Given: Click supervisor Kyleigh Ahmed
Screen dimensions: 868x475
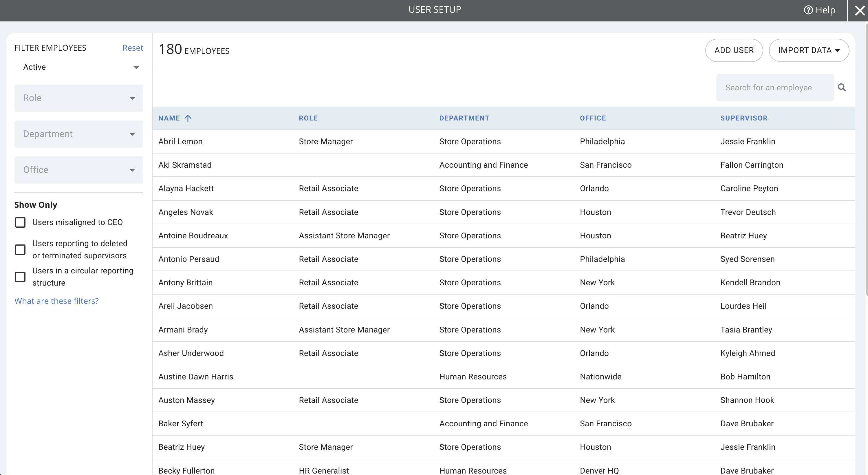Looking at the screenshot, I should tap(748, 353).
